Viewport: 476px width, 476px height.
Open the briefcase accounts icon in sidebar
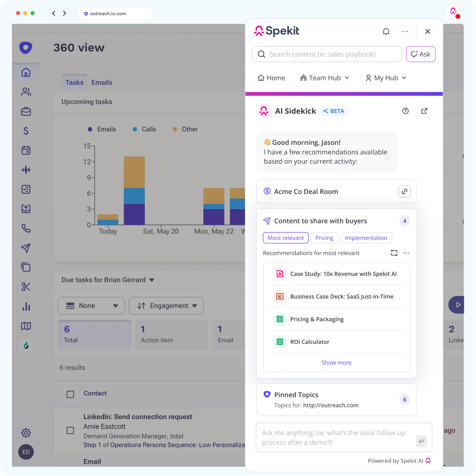click(26, 111)
